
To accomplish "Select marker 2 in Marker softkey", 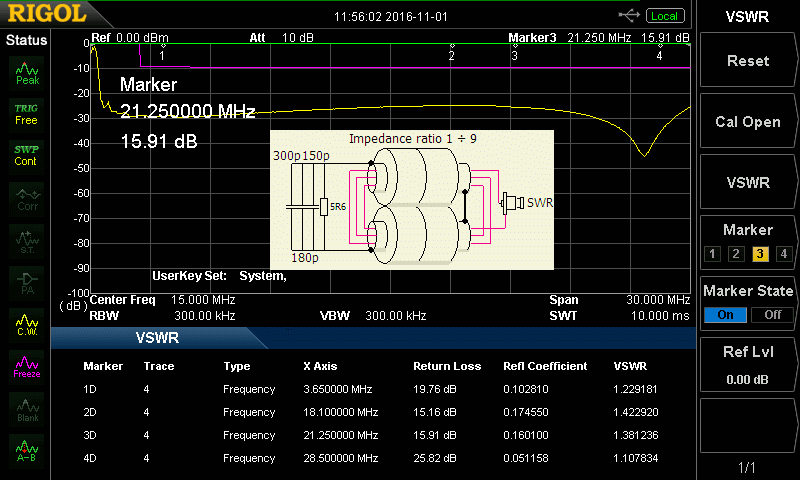I will 736,253.
